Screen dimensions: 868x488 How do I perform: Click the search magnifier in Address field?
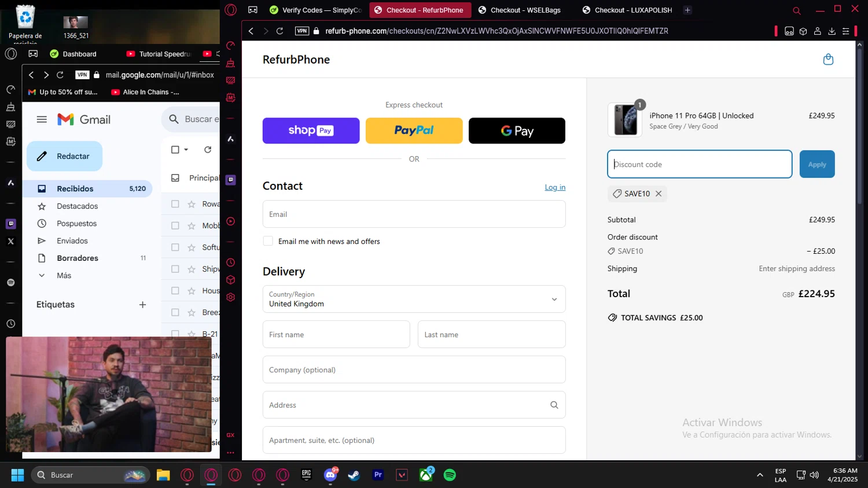[x=554, y=405]
